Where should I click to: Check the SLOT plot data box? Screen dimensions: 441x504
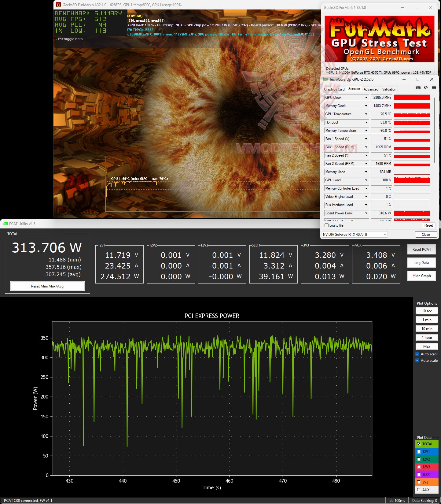[419, 474]
